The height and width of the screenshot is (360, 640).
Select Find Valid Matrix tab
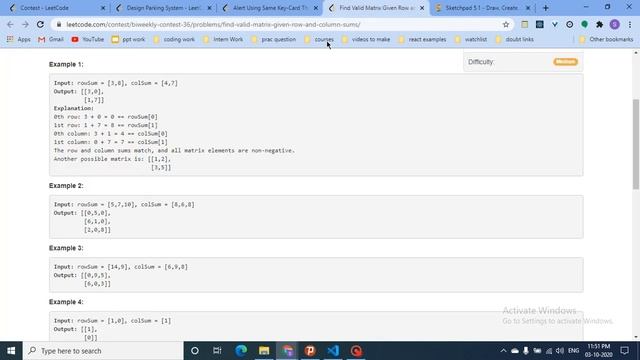point(376,8)
